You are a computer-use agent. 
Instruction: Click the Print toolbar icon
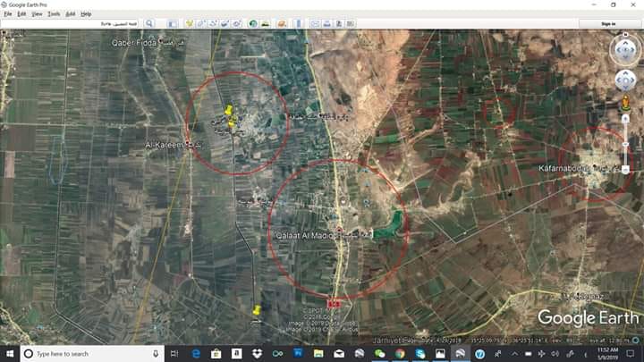click(x=327, y=24)
